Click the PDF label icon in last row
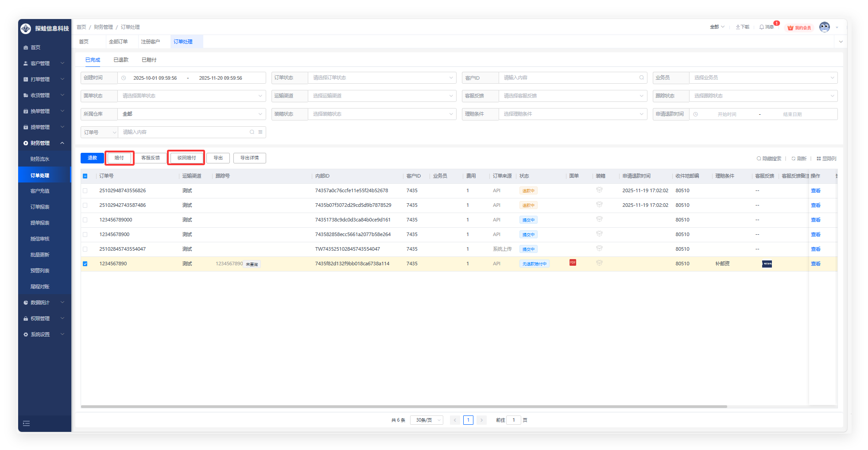This screenshot has height=450, width=868. click(x=573, y=263)
